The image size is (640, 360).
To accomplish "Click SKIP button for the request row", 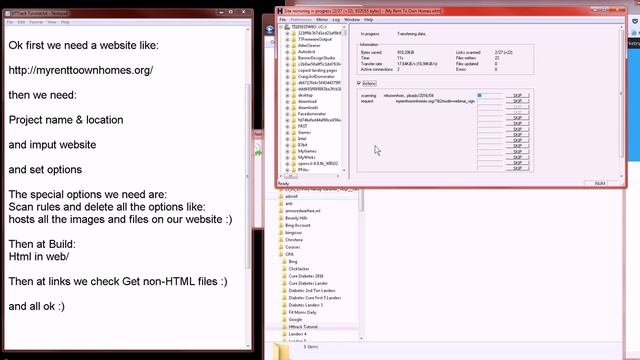I will (517, 101).
